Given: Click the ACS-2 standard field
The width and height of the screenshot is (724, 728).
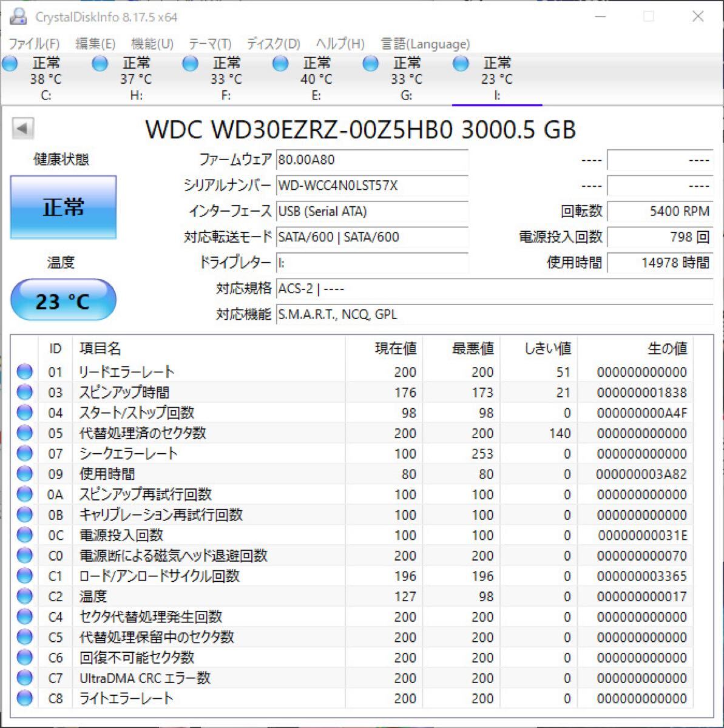Looking at the screenshot, I should click(x=495, y=289).
